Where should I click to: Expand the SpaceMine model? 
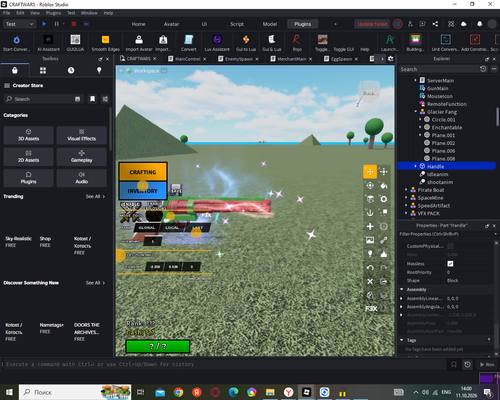(x=406, y=198)
